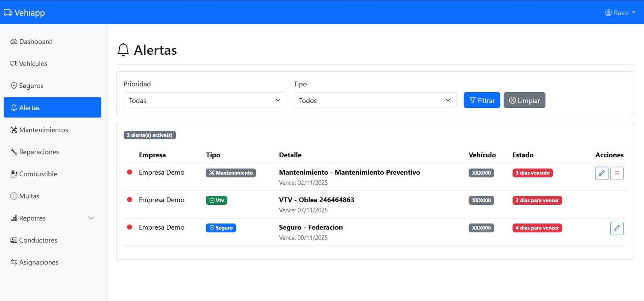Click the blue Seguro type badge
Viewport: 644px width, 301px height.
point(221,228)
